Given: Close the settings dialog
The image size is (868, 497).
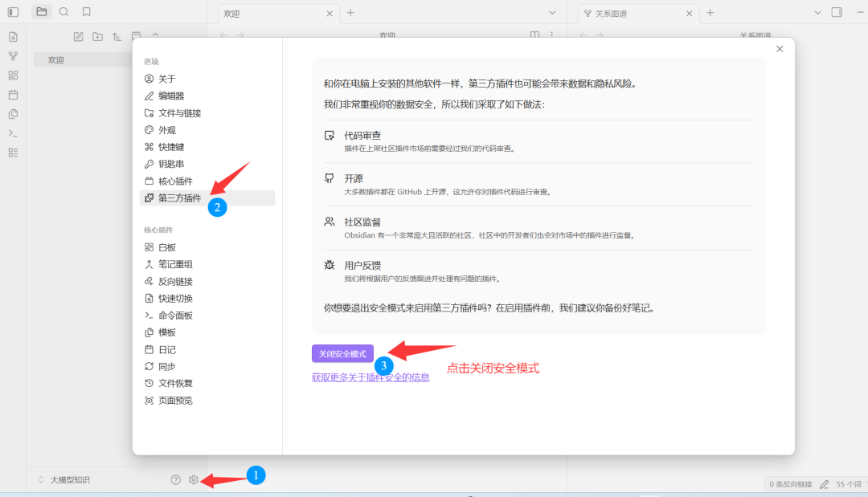Looking at the screenshot, I should [x=780, y=49].
